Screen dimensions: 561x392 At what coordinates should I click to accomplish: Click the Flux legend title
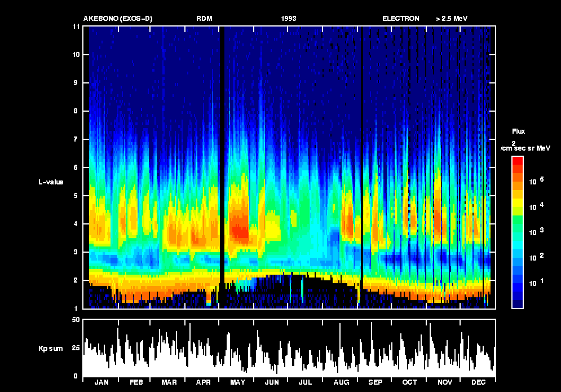click(x=518, y=131)
